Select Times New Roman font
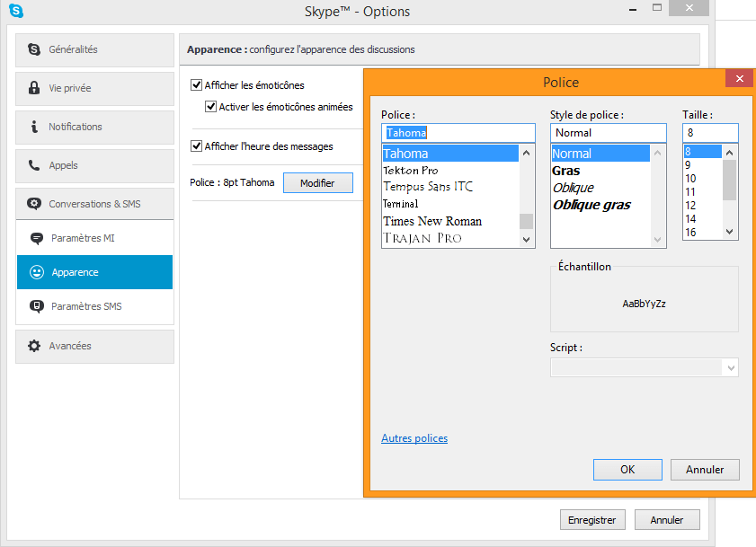Image resolution: width=756 pixels, height=547 pixels. [450, 221]
